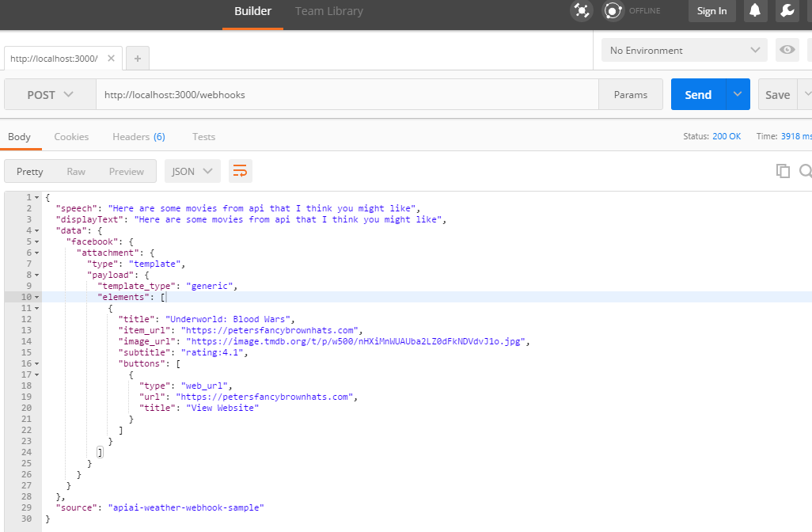Select the Headers (6) tab

tap(138, 137)
